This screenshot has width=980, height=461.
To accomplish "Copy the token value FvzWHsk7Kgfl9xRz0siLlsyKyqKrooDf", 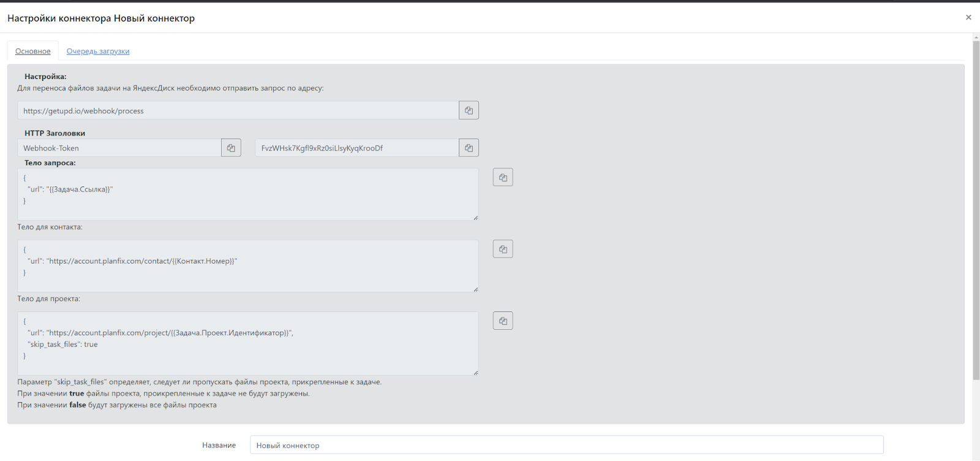I will point(469,148).
